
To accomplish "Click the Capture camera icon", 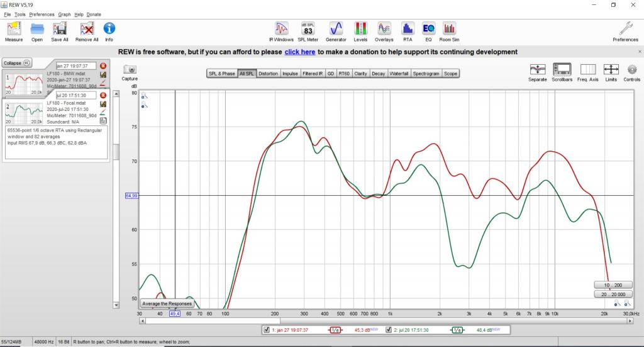I will click(130, 71).
